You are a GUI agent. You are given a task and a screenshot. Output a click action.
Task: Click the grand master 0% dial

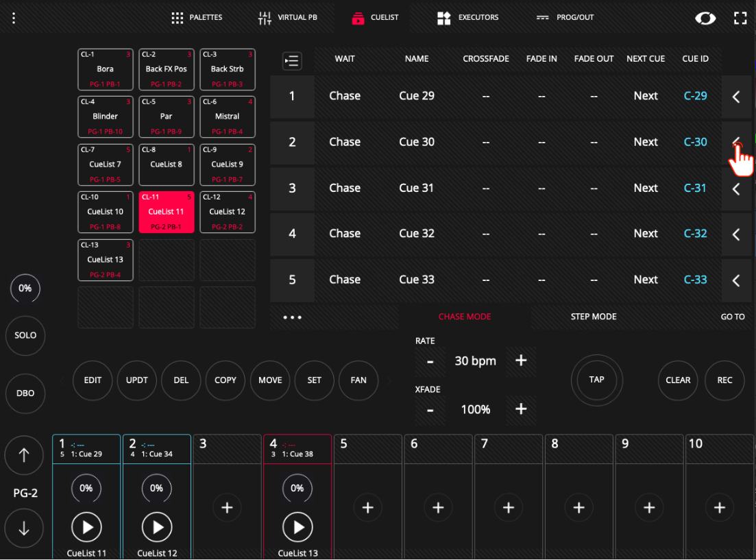25,289
